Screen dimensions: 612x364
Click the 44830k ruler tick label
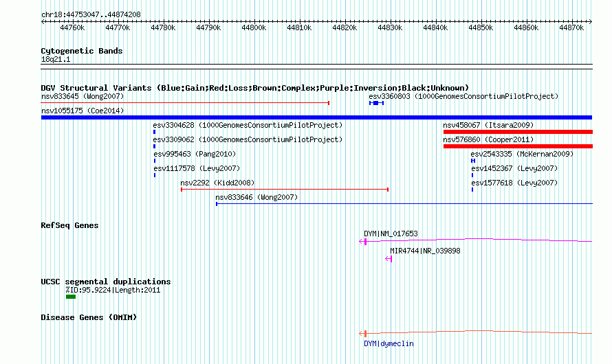click(390, 27)
